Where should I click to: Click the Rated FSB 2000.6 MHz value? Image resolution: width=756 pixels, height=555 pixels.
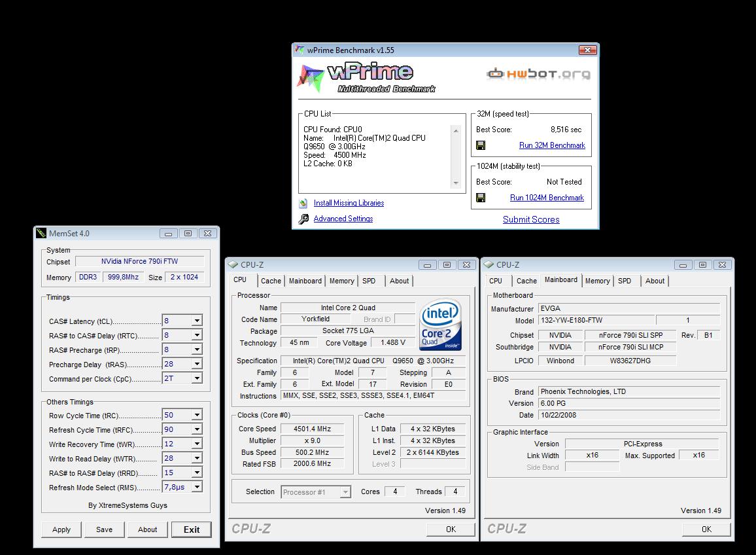(313, 464)
